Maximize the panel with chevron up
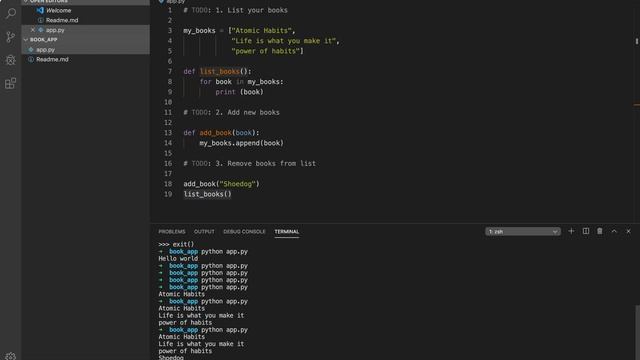Viewport: 640px width, 360px height. point(614,231)
